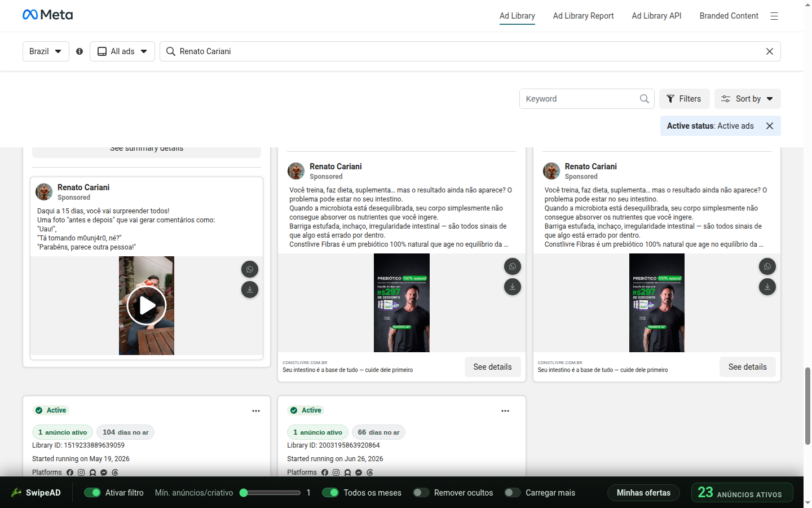Expand the Sort by dropdown
Viewport: 812px width, 508px height.
[x=748, y=99]
